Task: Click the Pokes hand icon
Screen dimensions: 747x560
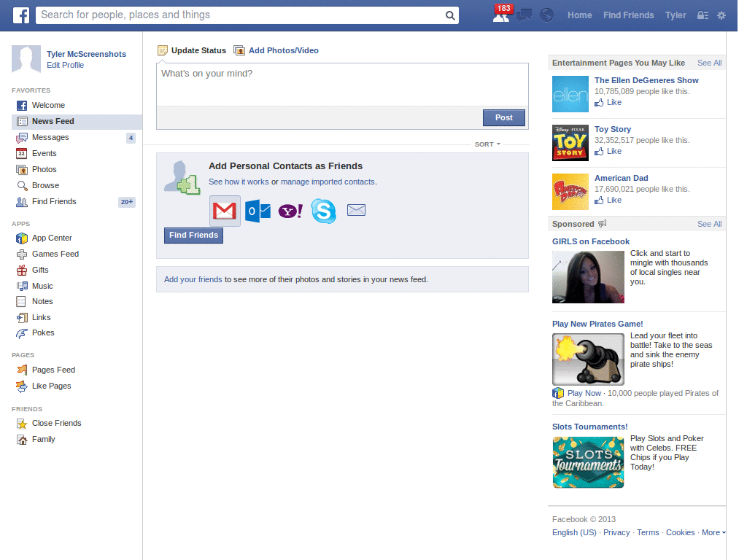Action: coord(22,333)
